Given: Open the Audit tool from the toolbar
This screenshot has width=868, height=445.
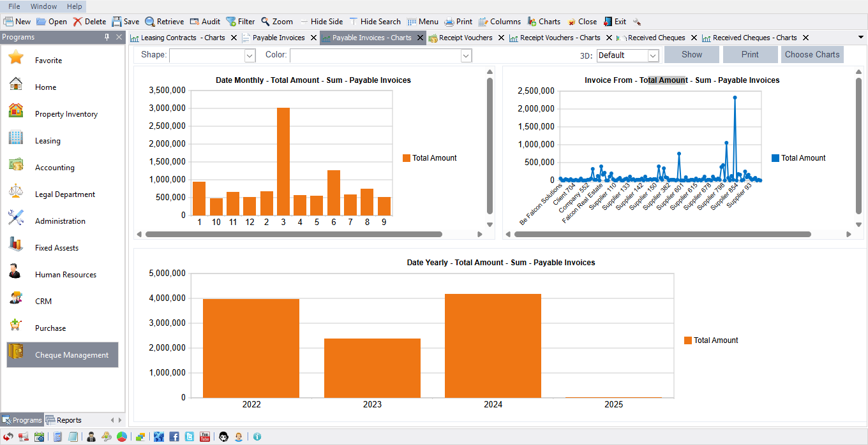Looking at the screenshot, I should [x=205, y=21].
